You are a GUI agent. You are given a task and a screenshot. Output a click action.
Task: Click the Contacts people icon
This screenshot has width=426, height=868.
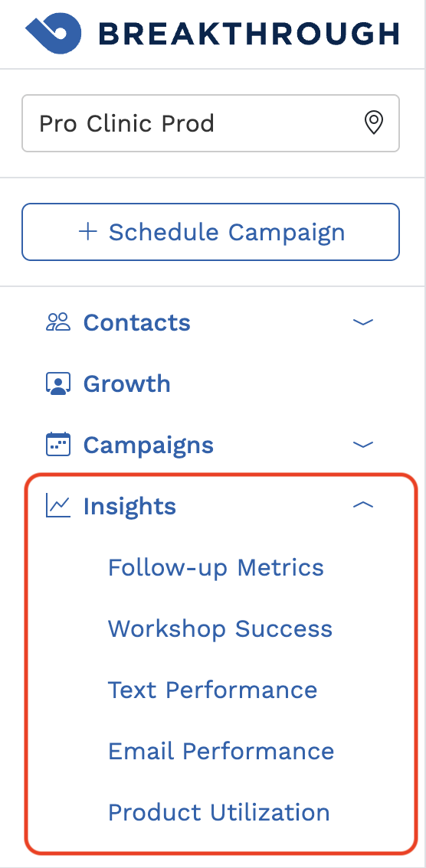(58, 322)
